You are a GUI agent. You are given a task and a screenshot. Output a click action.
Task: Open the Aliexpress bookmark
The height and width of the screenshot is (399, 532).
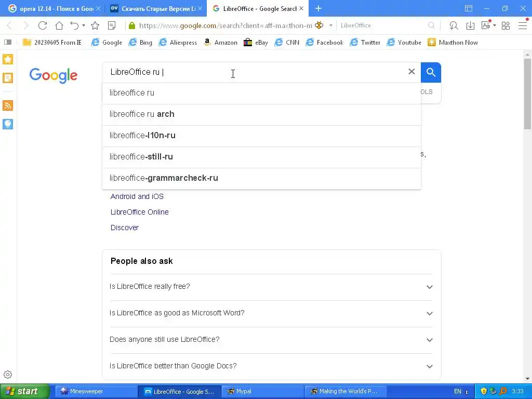[x=178, y=43]
